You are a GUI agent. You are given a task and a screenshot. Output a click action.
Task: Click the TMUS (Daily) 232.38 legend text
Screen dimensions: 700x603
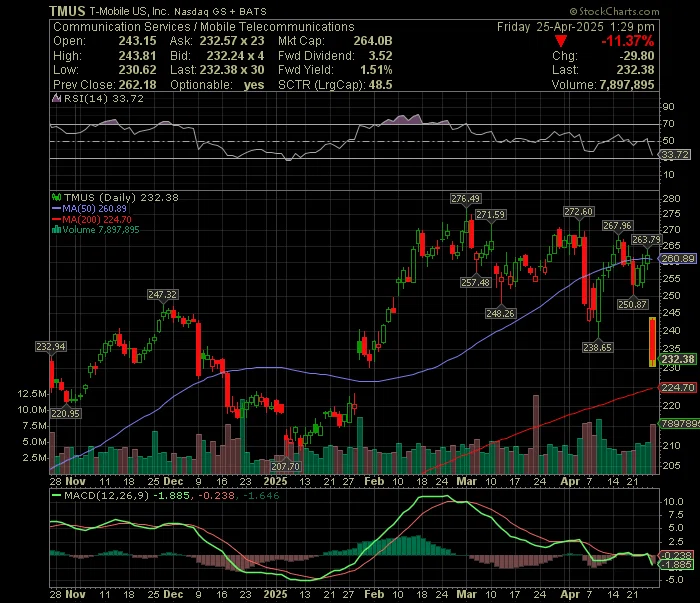(121, 197)
